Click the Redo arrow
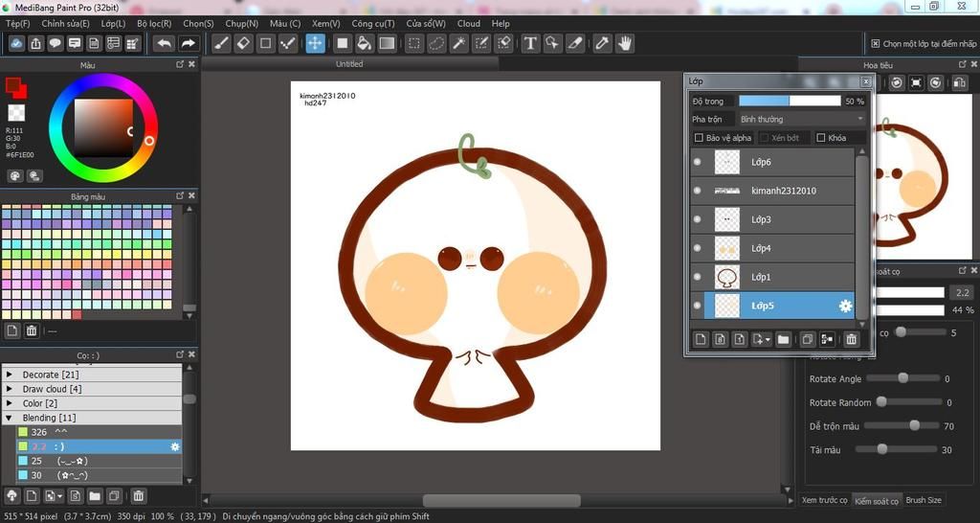 [187, 43]
